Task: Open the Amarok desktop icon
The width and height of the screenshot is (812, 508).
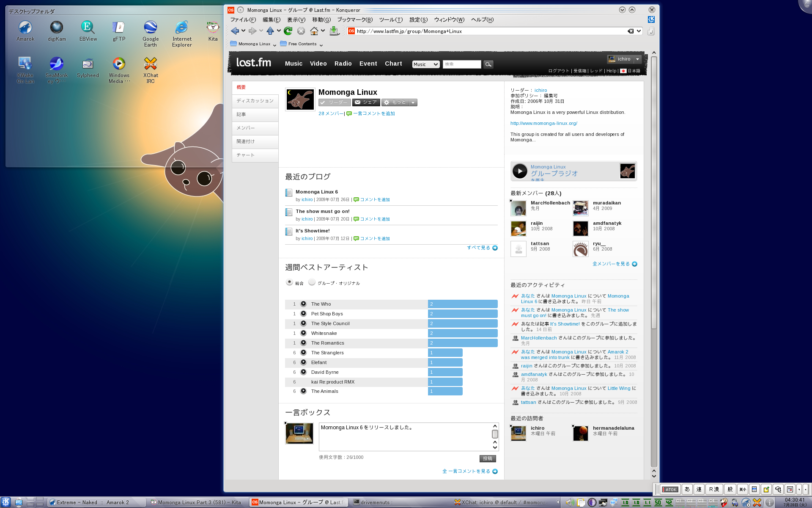Action: [25, 31]
